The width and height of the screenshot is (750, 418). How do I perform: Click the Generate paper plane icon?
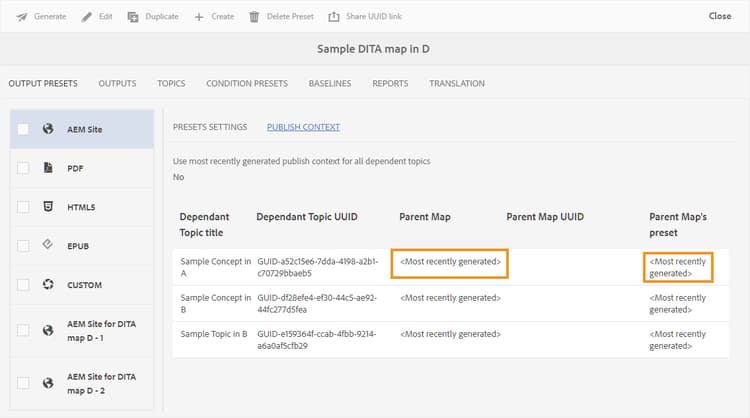pos(21,16)
